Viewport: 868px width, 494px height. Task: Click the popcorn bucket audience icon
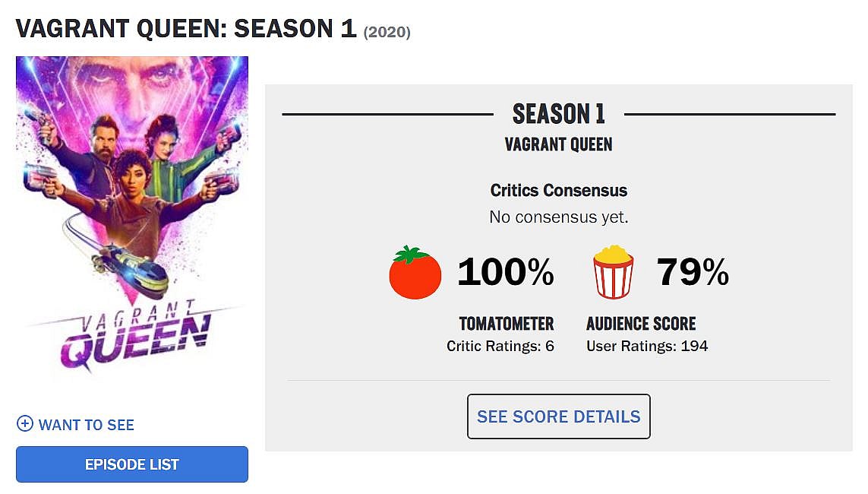coord(613,272)
